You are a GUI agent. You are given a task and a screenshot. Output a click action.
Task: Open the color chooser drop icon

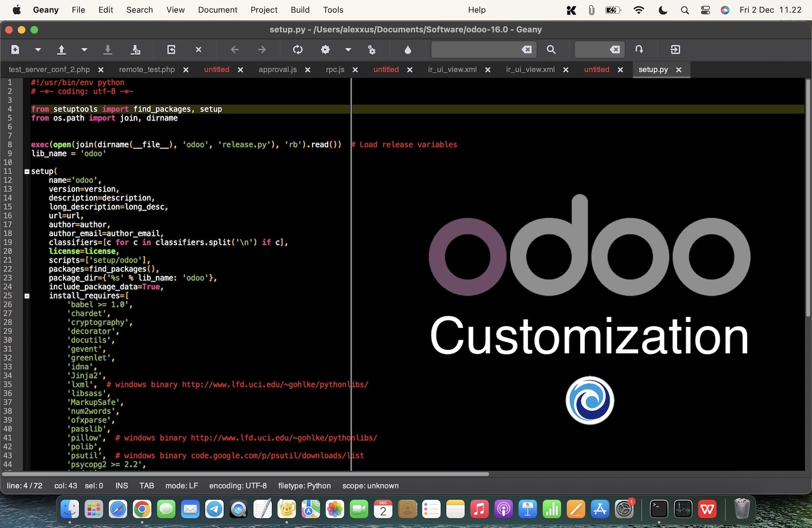point(408,49)
